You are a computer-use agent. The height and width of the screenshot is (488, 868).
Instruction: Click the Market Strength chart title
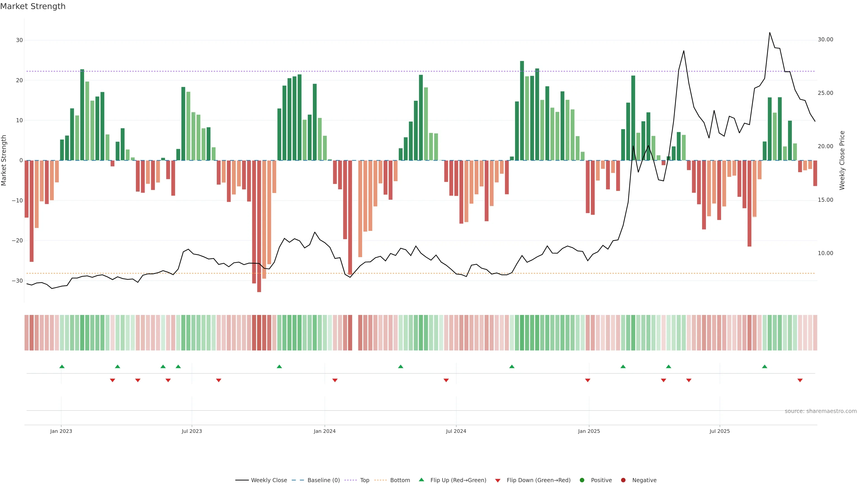33,6
